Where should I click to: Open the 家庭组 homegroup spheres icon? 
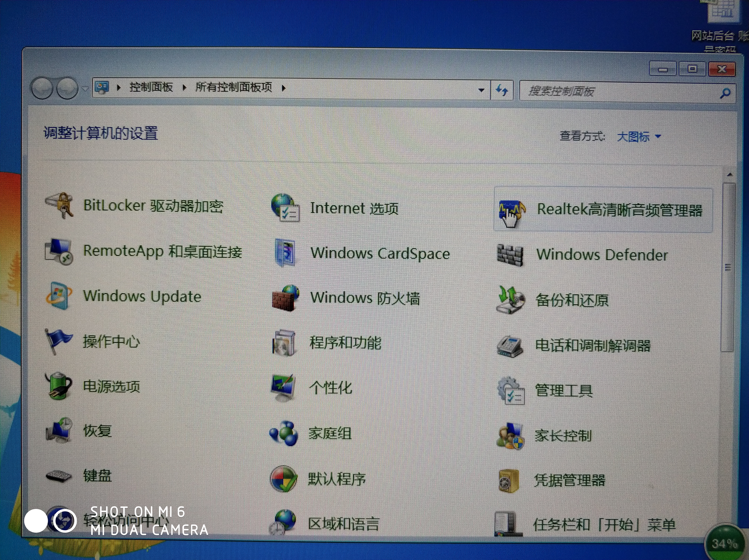click(283, 433)
